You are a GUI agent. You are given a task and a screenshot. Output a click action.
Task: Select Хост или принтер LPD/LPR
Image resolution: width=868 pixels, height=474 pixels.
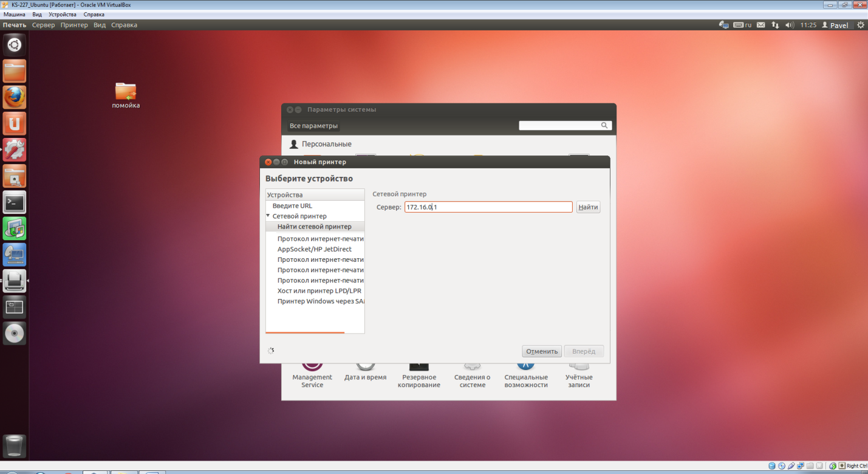coord(315,290)
